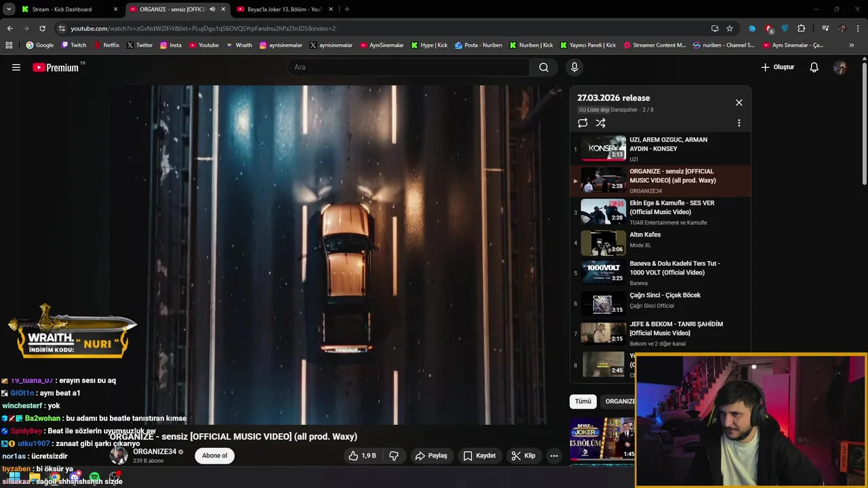The image size is (868, 488).
Task: Open YouTube notifications bell
Action: (814, 67)
